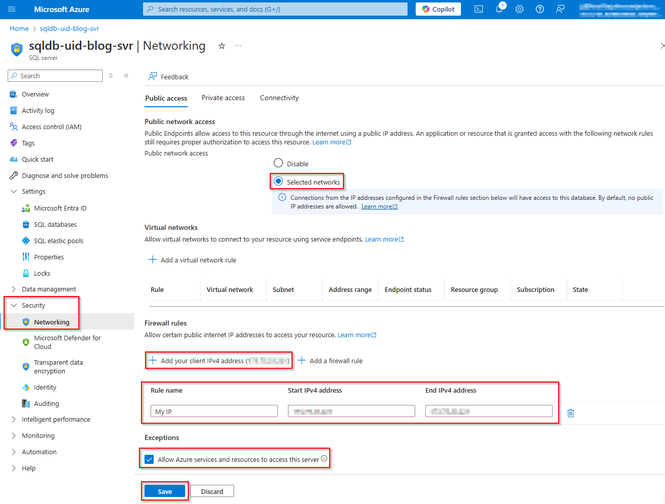Delete the My IP firewall rule via the trash icon
665x504 pixels.
pos(570,413)
